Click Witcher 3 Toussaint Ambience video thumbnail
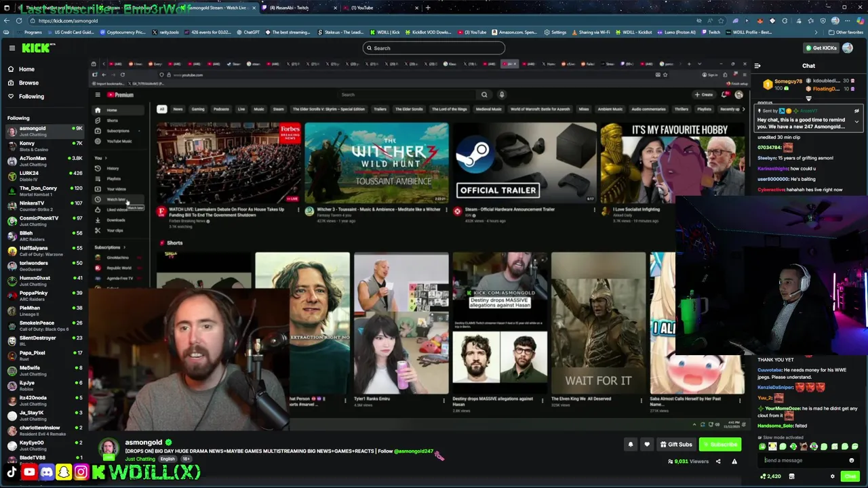 pyautogui.click(x=376, y=163)
